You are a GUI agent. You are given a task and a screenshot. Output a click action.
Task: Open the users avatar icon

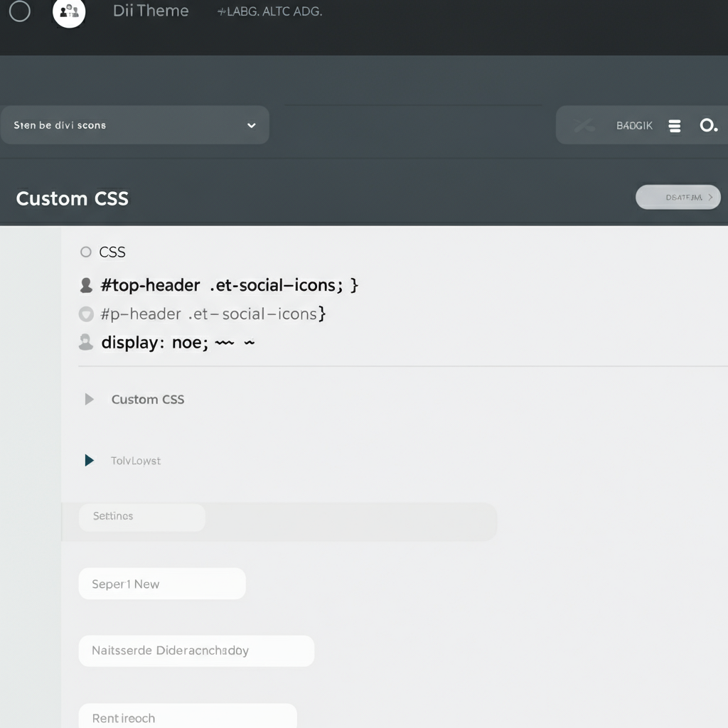coord(69,11)
